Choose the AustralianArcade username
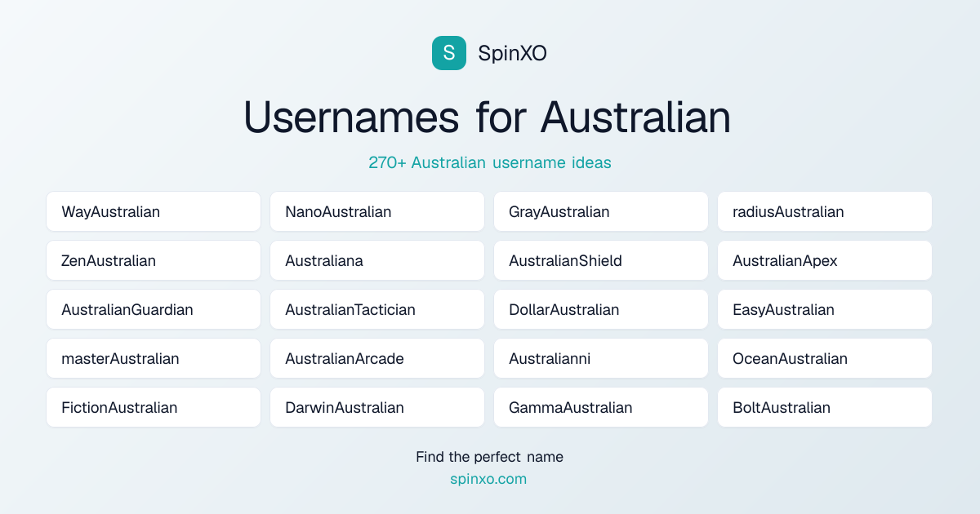 tap(377, 358)
